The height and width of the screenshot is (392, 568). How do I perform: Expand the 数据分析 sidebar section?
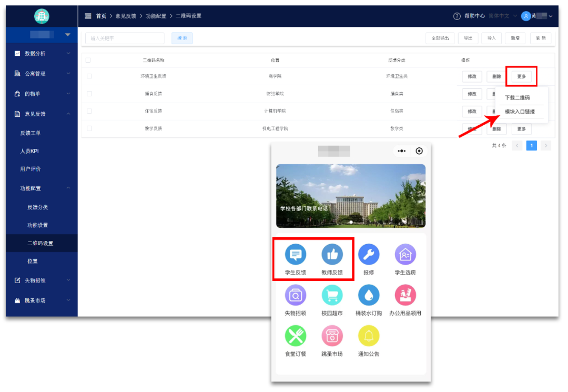[x=39, y=53]
